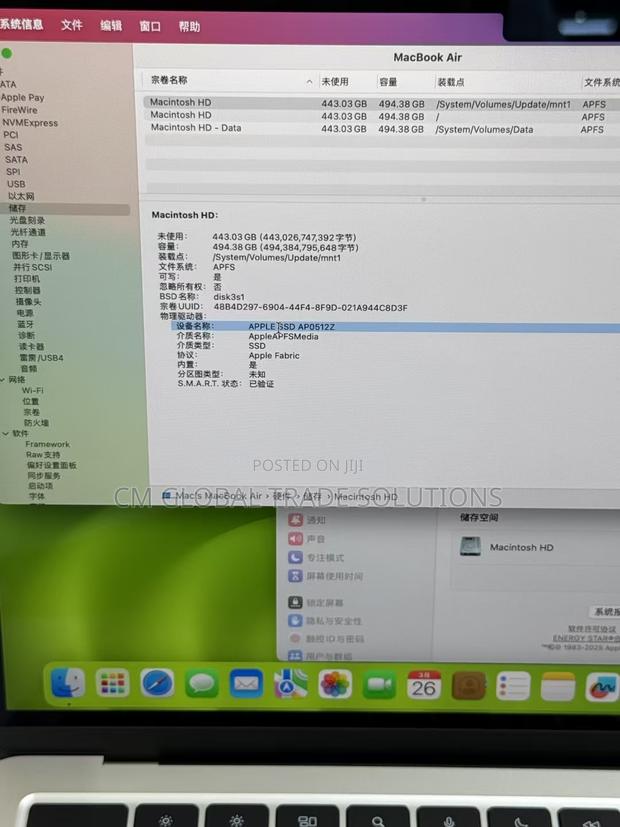The image size is (620, 827).
Task: Click the 通知 bell icon in System Settings
Action: pos(295,520)
